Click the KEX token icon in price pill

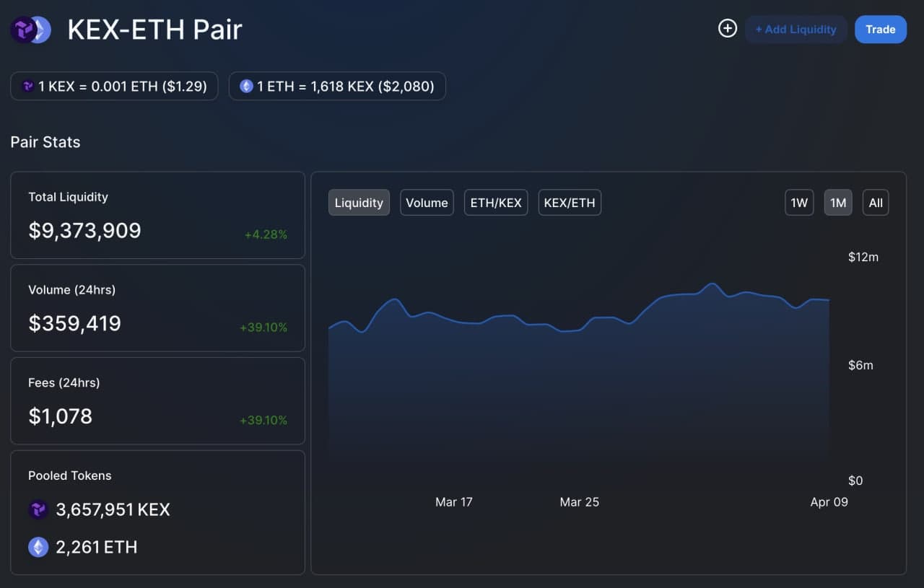pyautogui.click(x=28, y=87)
